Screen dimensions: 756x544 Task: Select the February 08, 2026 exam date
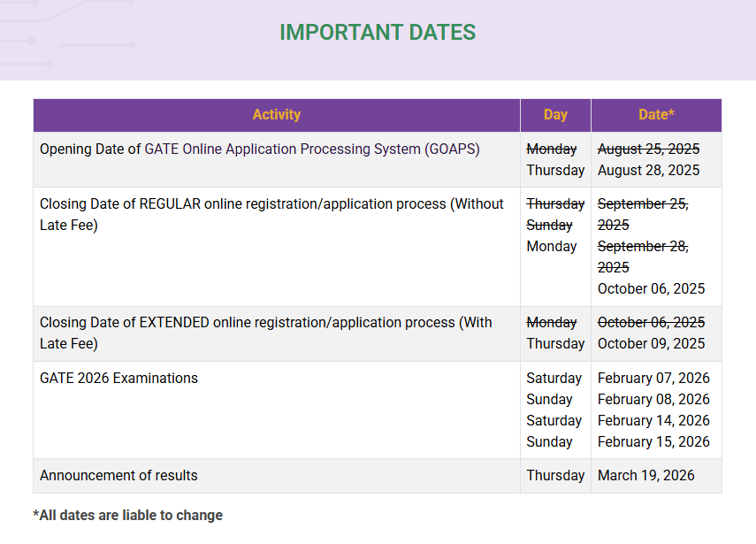653,400
